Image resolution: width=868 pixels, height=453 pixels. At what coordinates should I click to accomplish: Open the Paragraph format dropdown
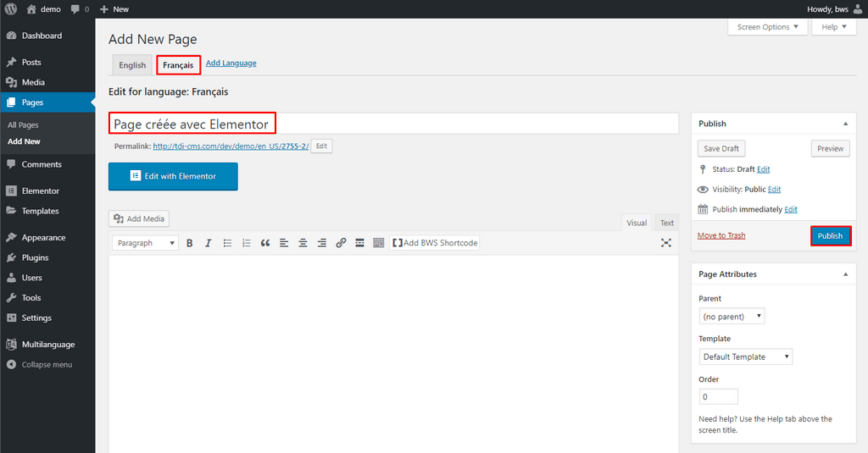tap(145, 243)
